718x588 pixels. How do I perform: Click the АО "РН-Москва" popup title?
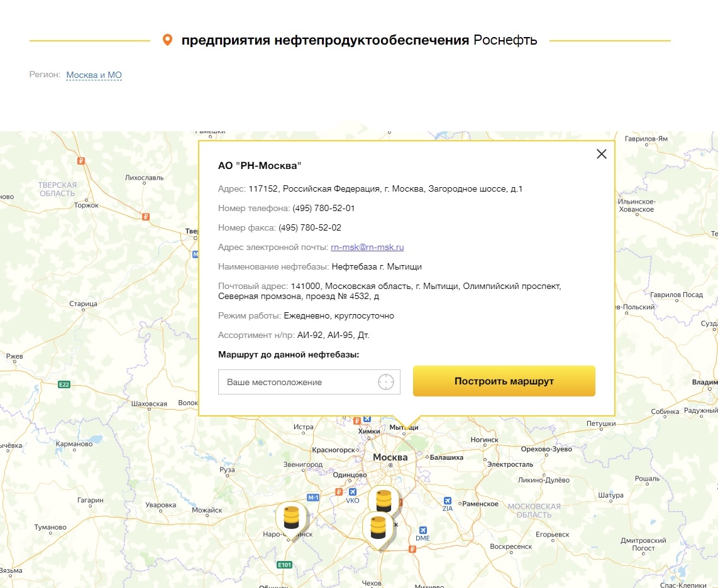tap(260, 166)
